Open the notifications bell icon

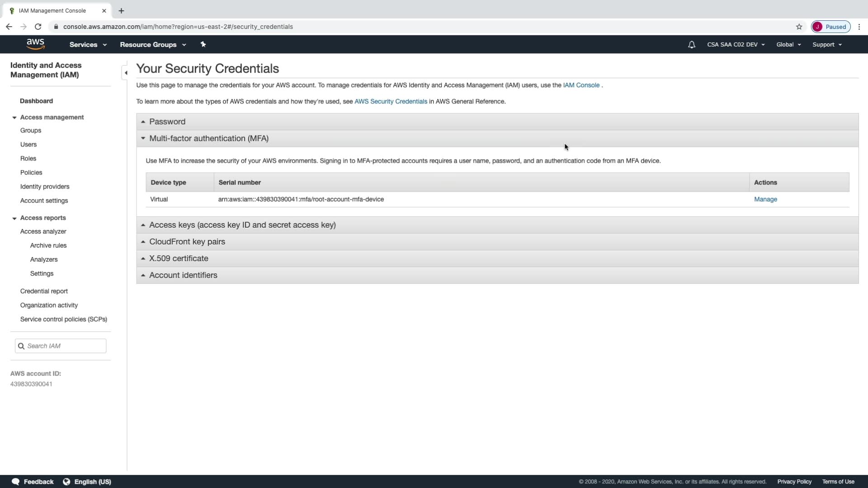click(691, 45)
